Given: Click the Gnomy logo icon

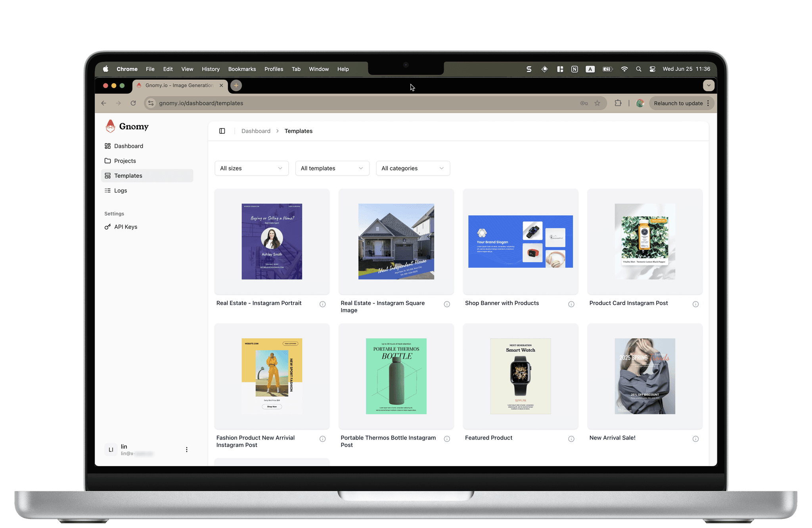Looking at the screenshot, I should click(110, 126).
